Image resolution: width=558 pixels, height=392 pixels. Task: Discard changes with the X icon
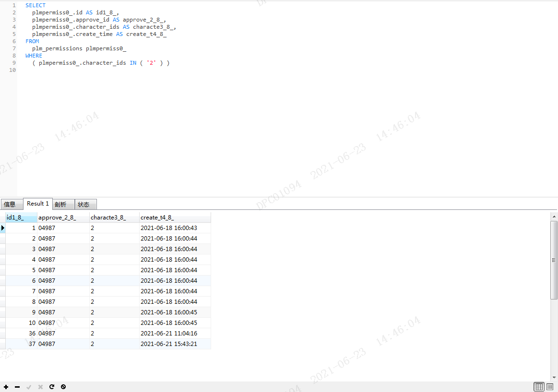coord(40,387)
